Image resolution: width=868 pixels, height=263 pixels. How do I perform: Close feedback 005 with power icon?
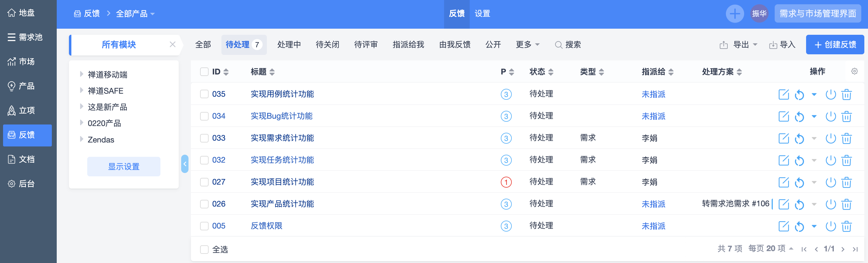pos(830,226)
